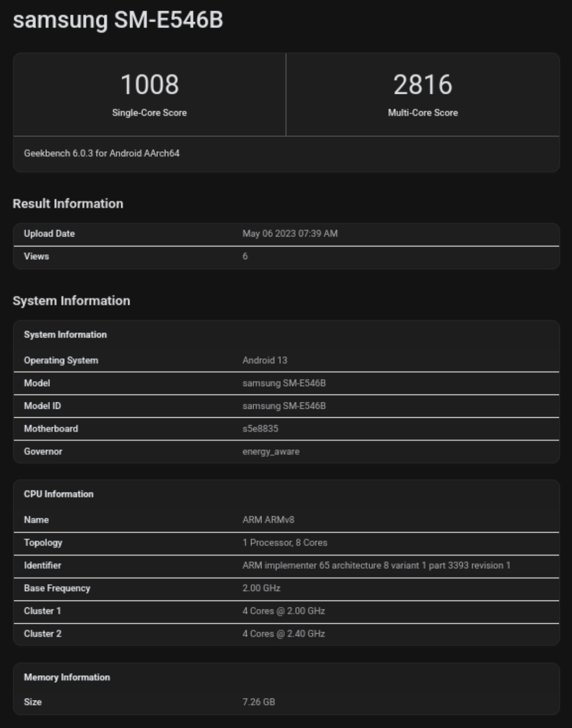Click the energy_aware governor value
Screen dimensions: 572x728
point(270,451)
